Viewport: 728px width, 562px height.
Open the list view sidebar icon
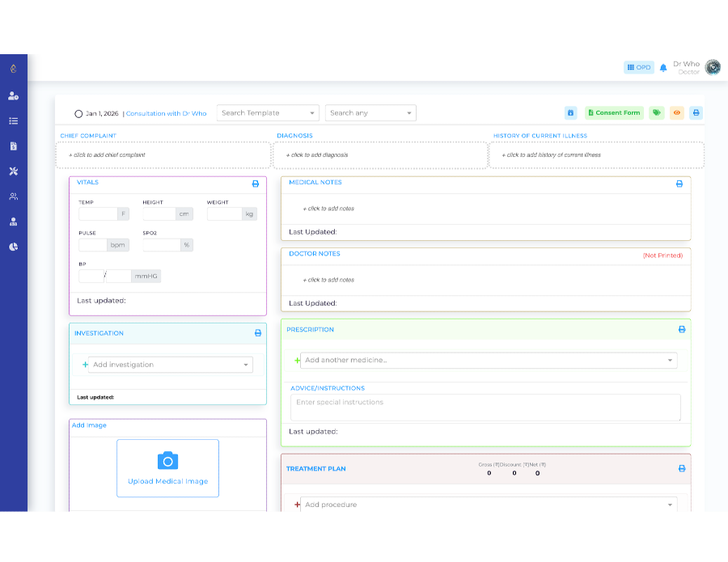pyautogui.click(x=14, y=121)
